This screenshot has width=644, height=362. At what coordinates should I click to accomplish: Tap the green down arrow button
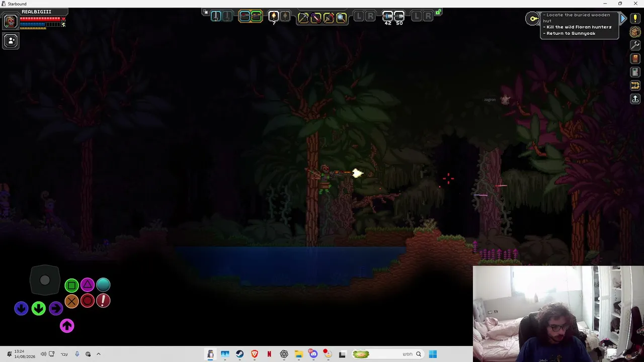pos(39,308)
